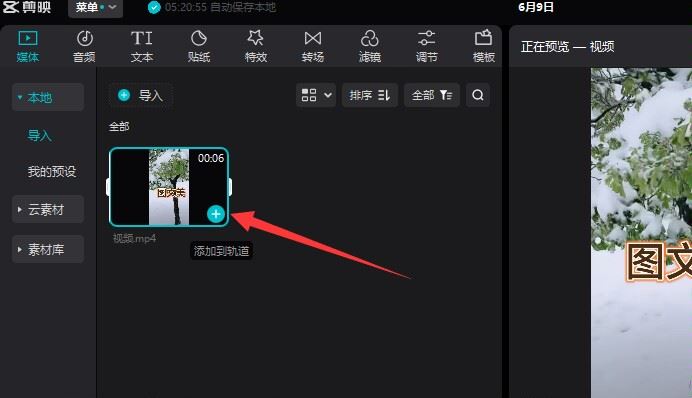Open the 贴纸 stickers tab
692x398 pixels.
[x=199, y=46]
